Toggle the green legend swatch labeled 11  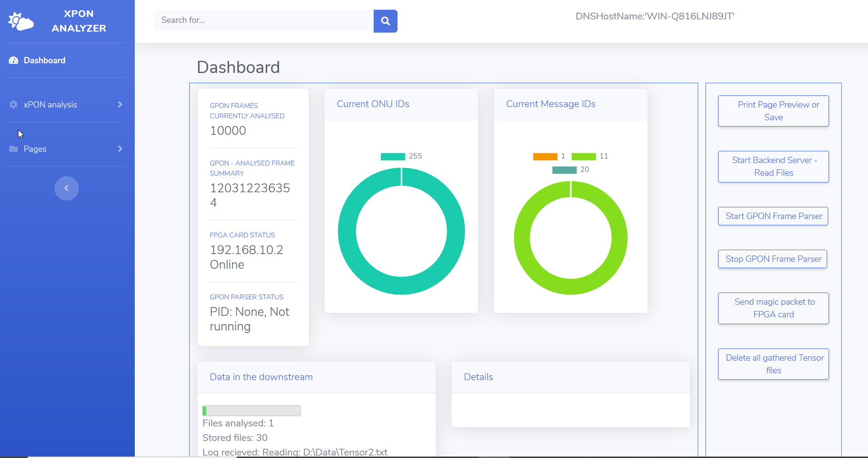coord(583,156)
